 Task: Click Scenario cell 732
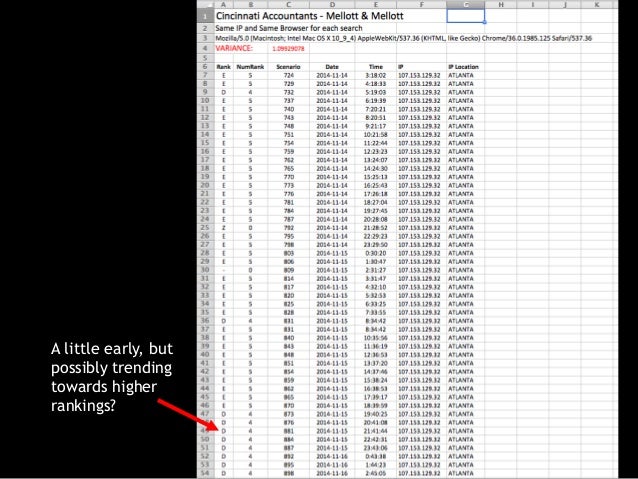[288, 92]
